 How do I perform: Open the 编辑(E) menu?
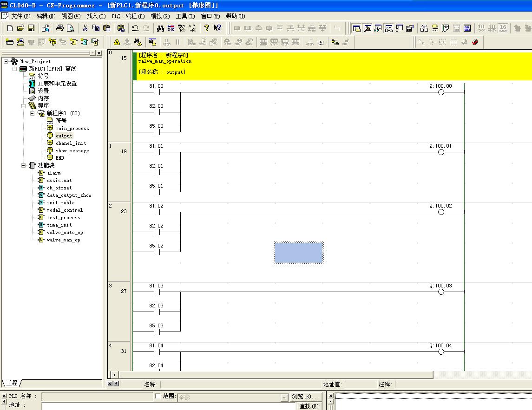point(46,16)
